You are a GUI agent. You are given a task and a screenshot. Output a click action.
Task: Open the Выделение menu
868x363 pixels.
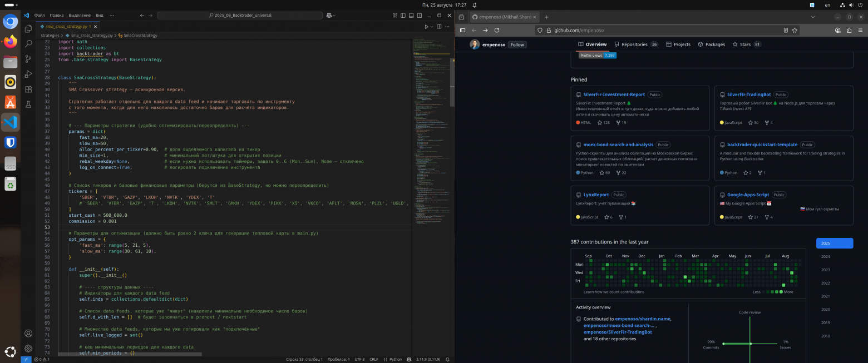pos(80,16)
